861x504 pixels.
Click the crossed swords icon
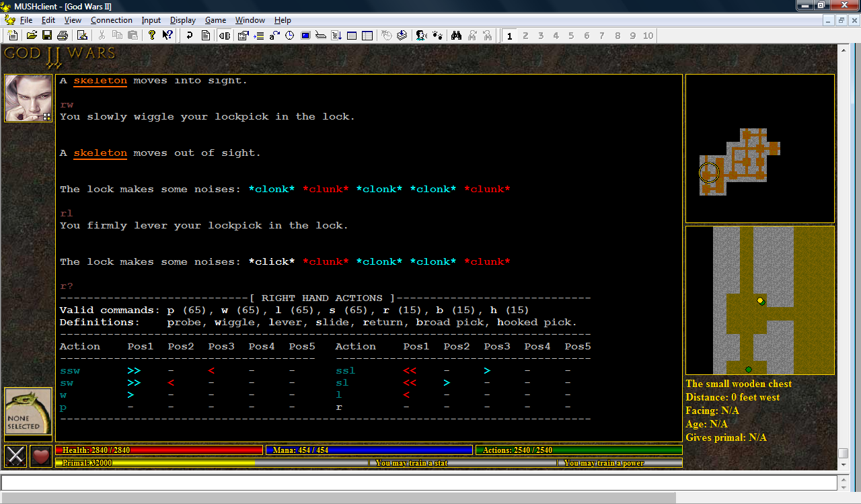pos(15,456)
